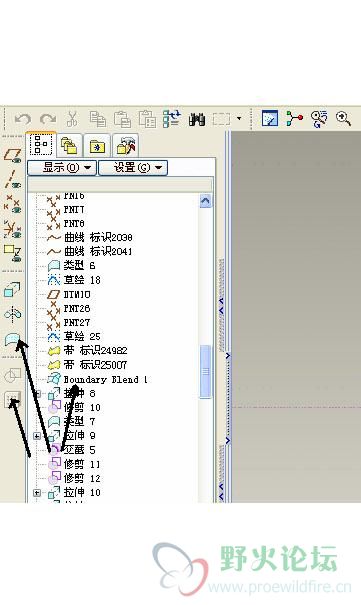Image resolution: width=361 pixels, height=605 pixels.
Task: Click the model tree scroll up arrow
Action: click(206, 201)
